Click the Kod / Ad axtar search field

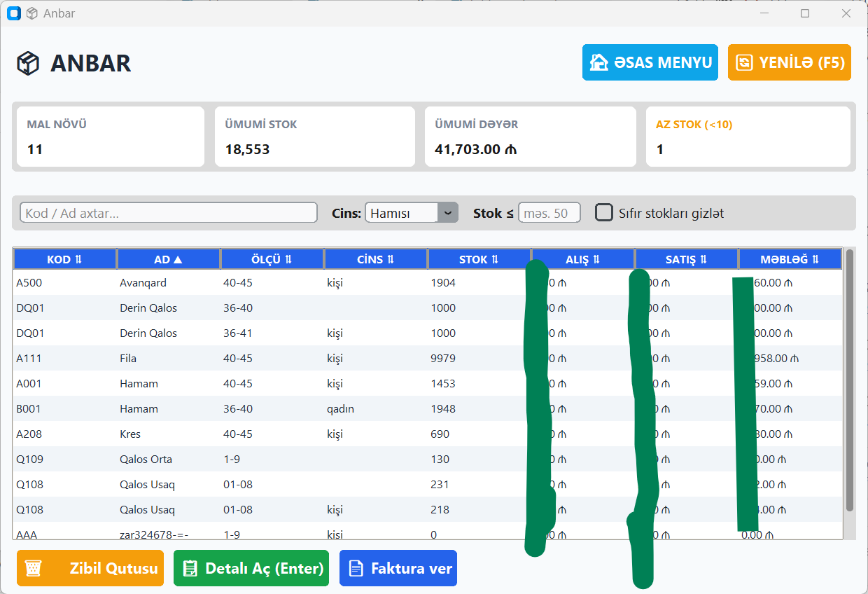[x=168, y=212]
